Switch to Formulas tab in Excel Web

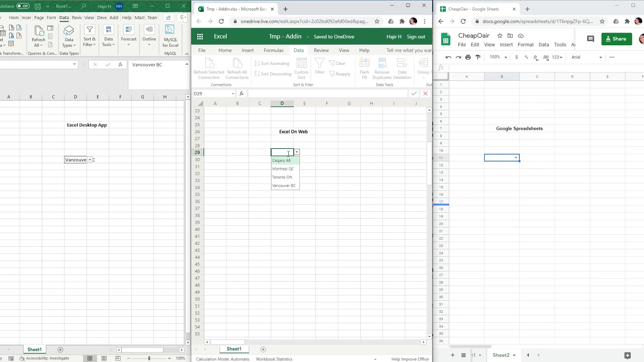[x=274, y=50]
